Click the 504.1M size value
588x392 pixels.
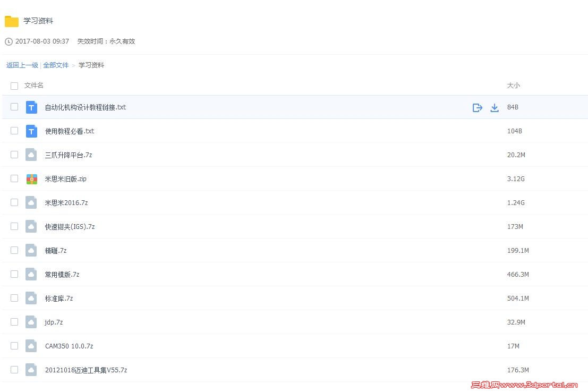pos(518,299)
